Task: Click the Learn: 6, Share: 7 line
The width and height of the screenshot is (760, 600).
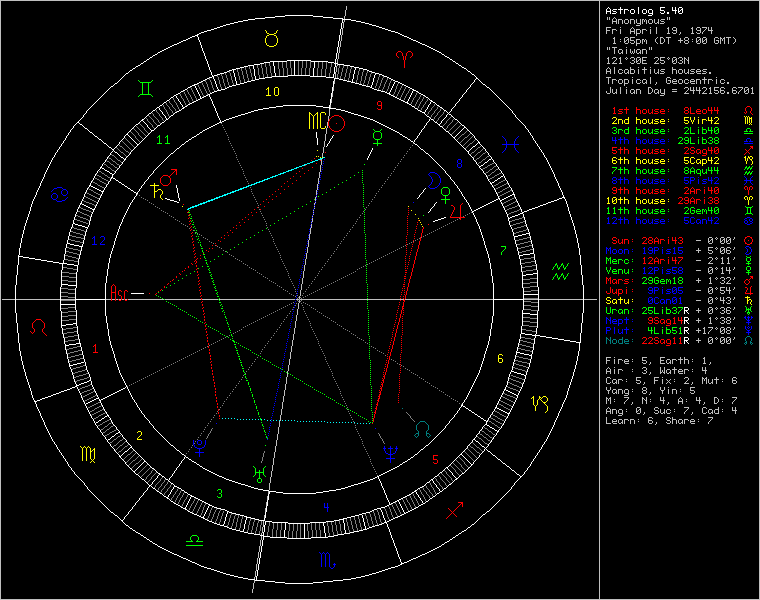Action: click(659, 421)
